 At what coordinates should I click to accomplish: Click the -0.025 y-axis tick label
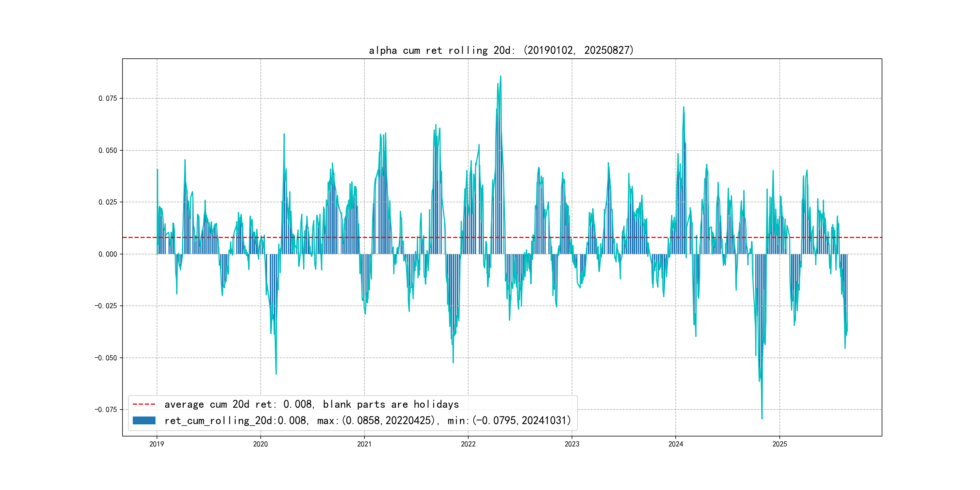(x=106, y=306)
